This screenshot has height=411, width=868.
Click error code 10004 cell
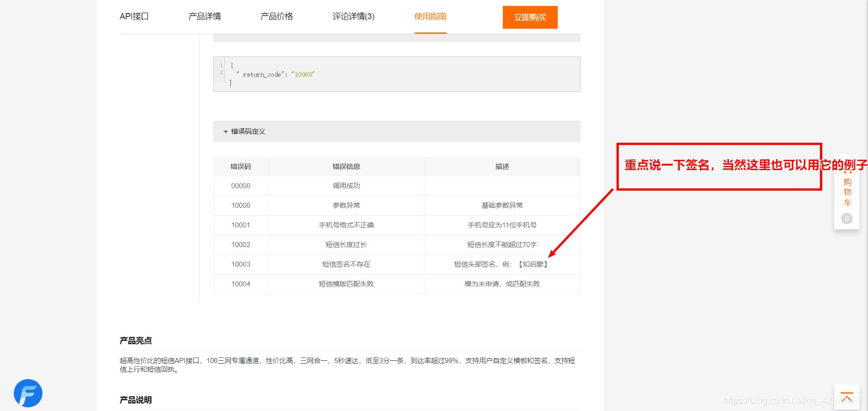coord(241,284)
